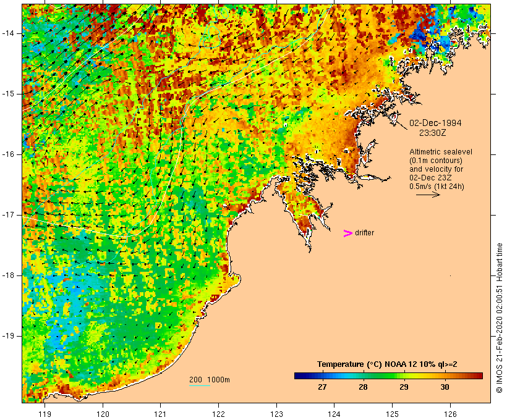Image resolution: width=507 pixels, height=420 pixels.
Task: Click colorbar tick label 28
Action: (363, 387)
